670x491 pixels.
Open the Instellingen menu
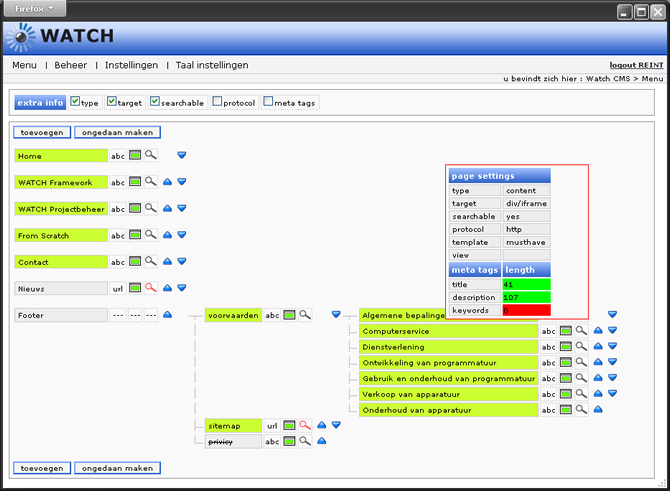[131, 65]
